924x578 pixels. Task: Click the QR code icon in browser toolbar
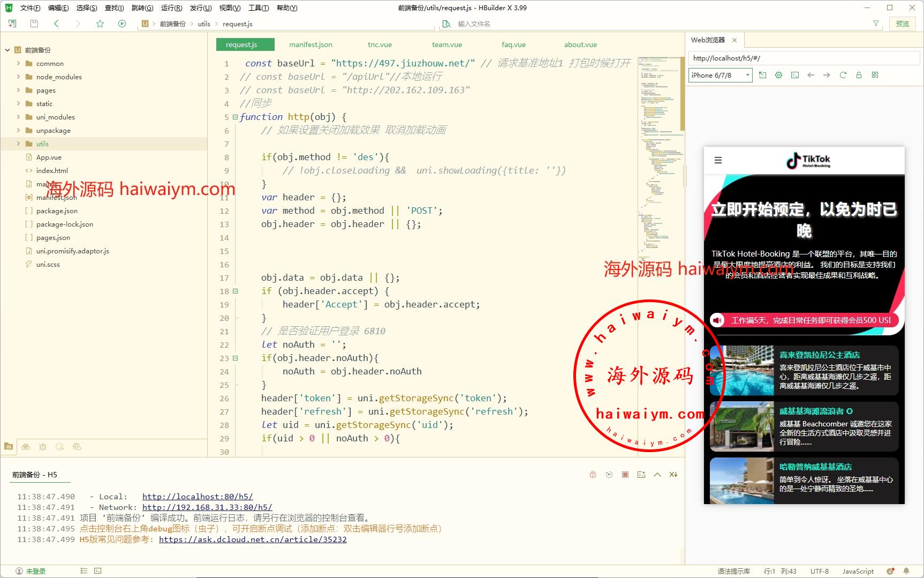coord(875,75)
